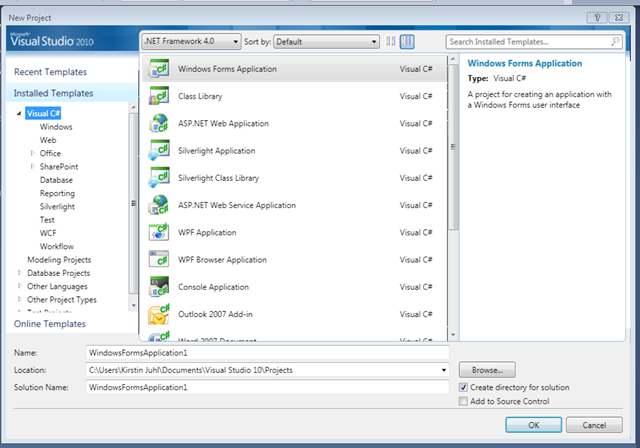The width and height of the screenshot is (640, 448).
Task: Close the New Project dialog
Action: click(619, 17)
